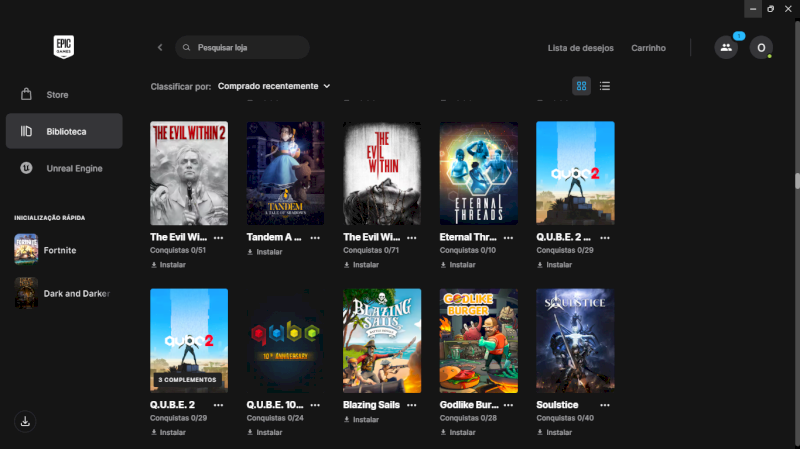Viewport: 800px width, 449px height.
Task: Open the sort dropdown Comprado recentemente
Action: click(x=274, y=86)
